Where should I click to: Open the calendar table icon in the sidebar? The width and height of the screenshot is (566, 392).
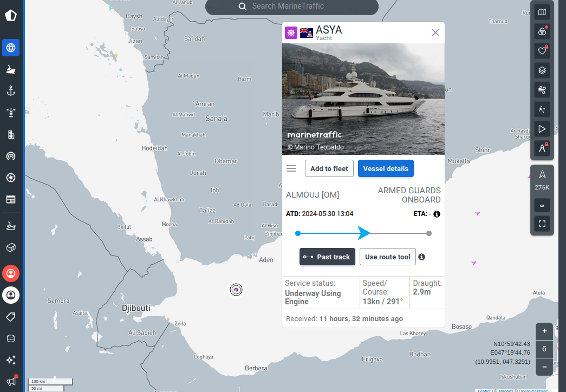pyautogui.click(x=11, y=199)
